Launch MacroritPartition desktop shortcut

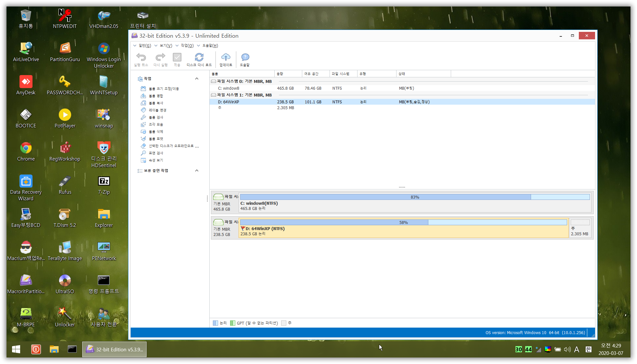[26, 284]
